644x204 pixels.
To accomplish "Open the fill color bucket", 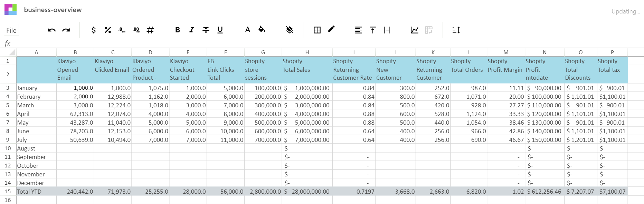I will [x=262, y=30].
